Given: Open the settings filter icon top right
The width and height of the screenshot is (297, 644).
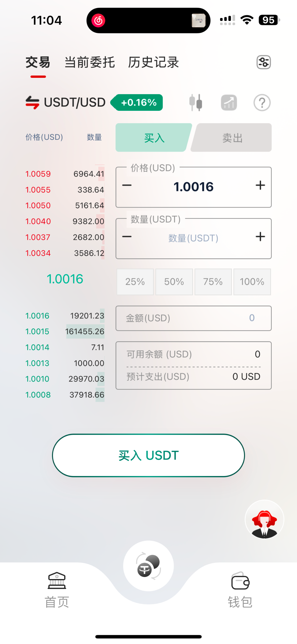Looking at the screenshot, I should [x=263, y=63].
